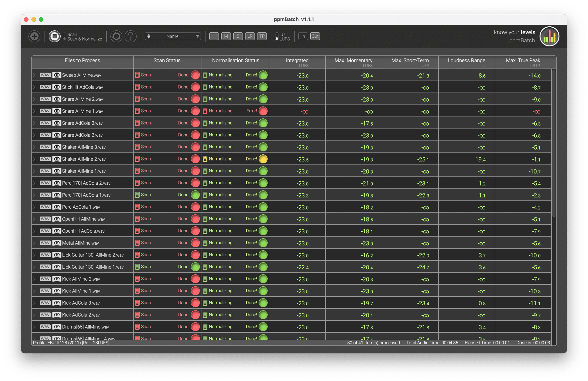
Task: Expand the Shaker AllMine 2.wav row
Action: coord(34,159)
